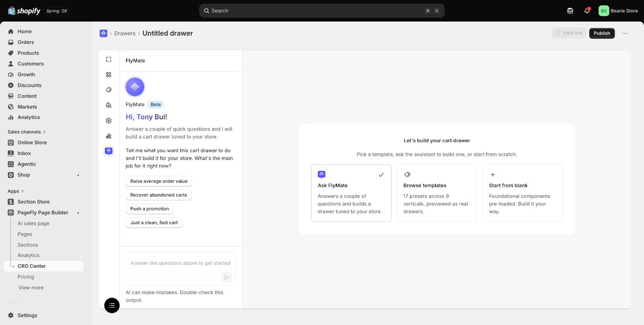Choose Recover abandoned carts

[158, 195]
